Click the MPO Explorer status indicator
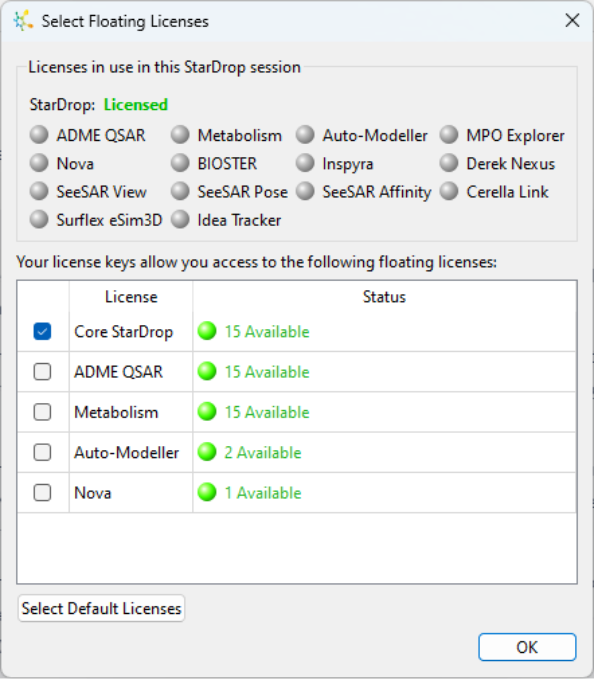The image size is (594, 681). tap(449, 135)
